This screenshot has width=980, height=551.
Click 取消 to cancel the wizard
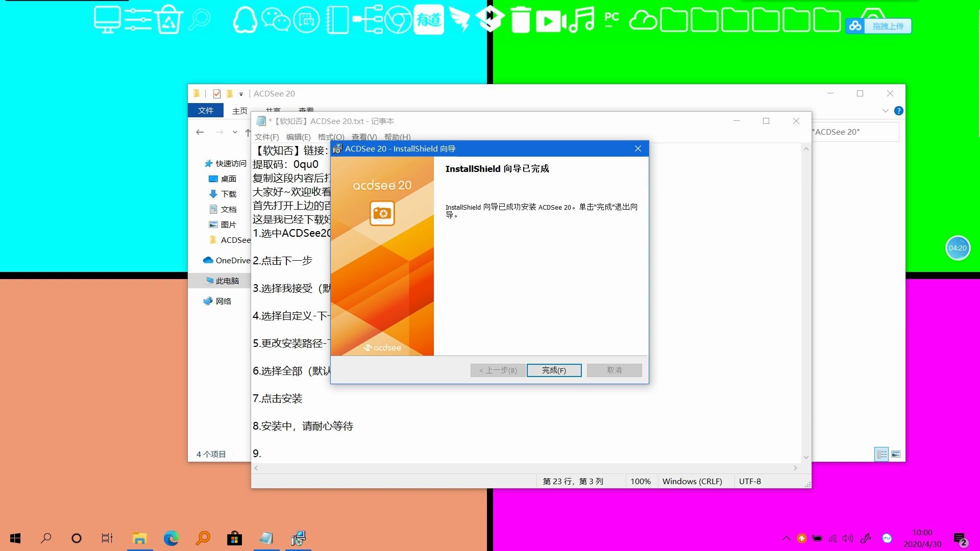tap(614, 370)
